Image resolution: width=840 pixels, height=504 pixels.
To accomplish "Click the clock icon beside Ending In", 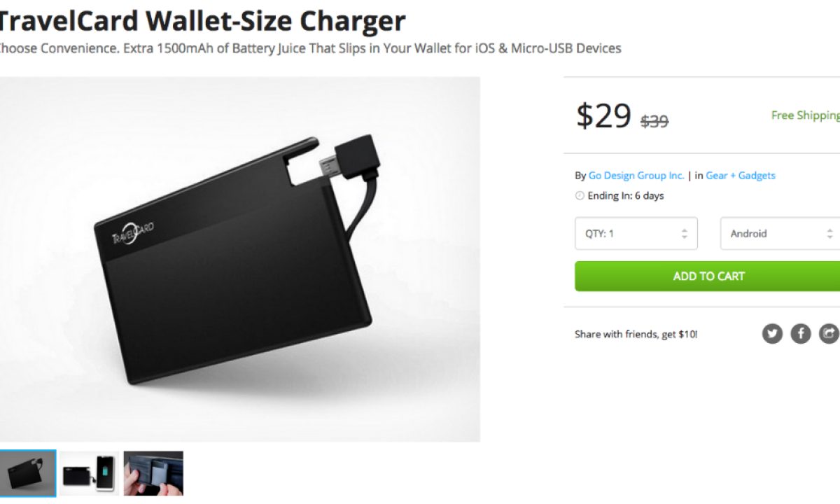I will point(580,196).
